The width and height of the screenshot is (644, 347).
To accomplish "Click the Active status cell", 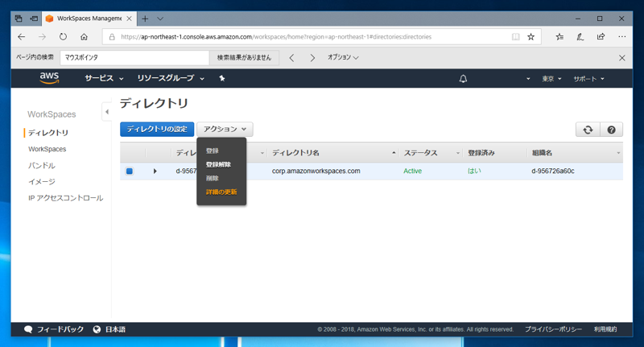I will (x=412, y=171).
